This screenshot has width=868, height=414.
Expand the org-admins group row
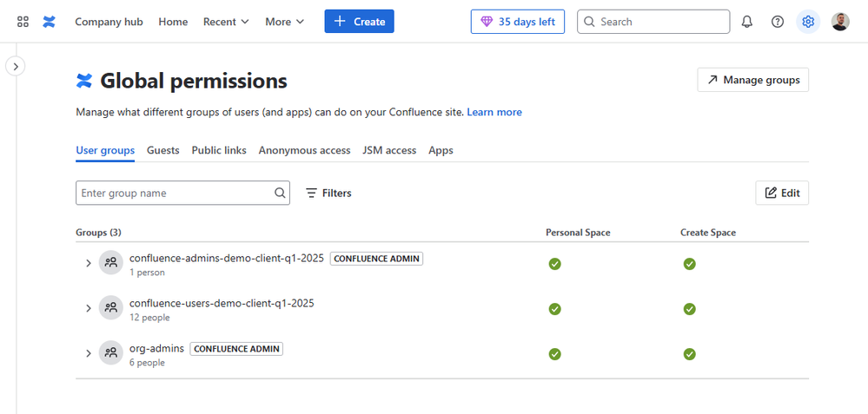point(88,353)
